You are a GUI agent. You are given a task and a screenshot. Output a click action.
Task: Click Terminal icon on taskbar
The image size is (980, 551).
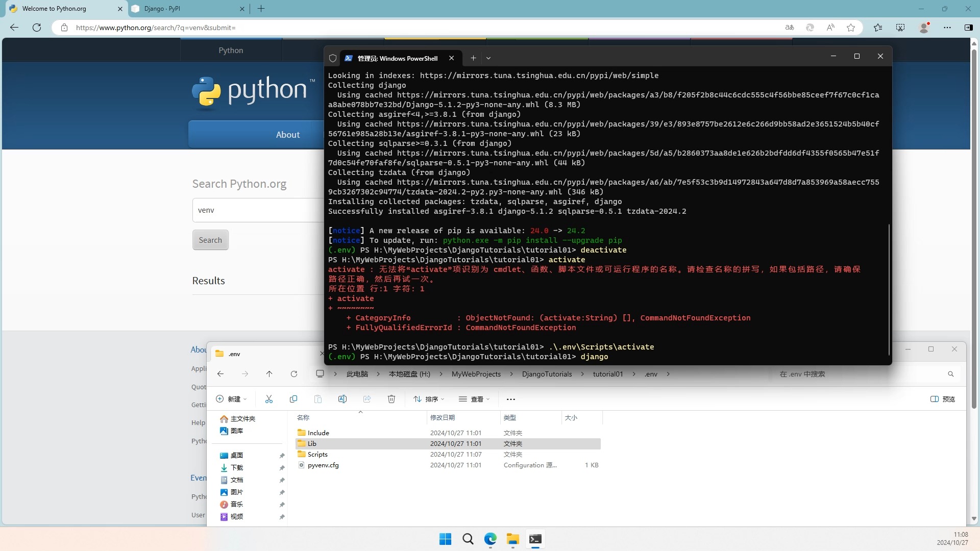535,539
